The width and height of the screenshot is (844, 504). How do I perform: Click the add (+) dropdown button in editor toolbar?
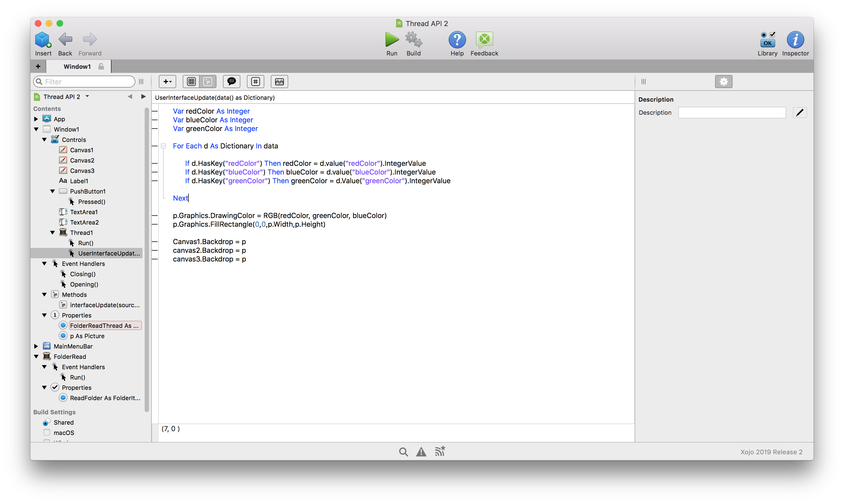pos(167,82)
